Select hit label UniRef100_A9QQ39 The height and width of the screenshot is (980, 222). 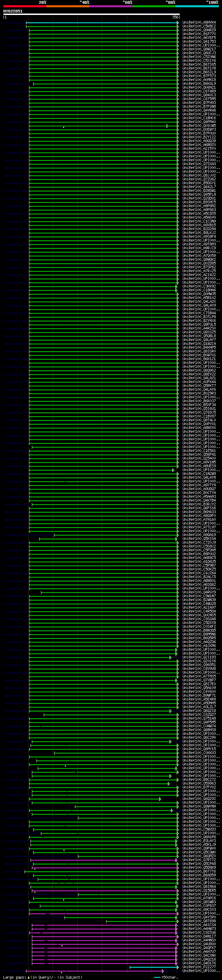pos(199,141)
